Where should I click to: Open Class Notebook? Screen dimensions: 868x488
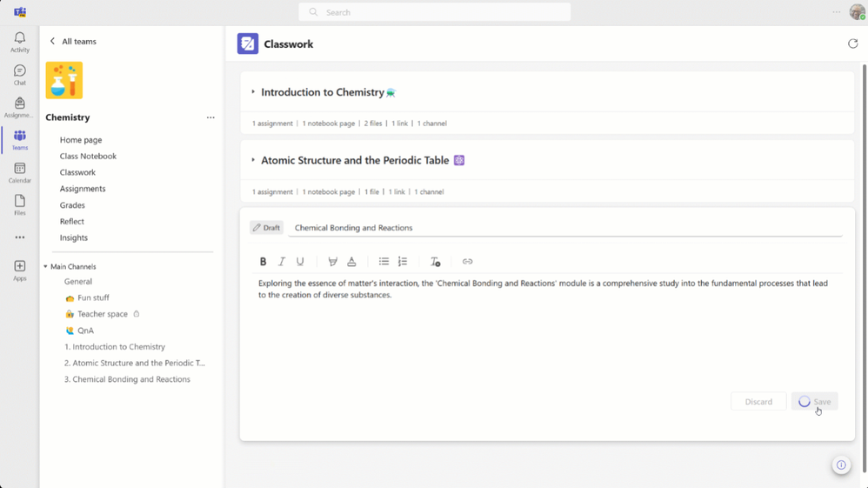pyautogui.click(x=88, y=157)
